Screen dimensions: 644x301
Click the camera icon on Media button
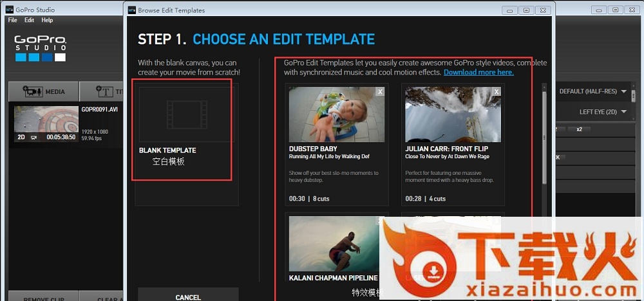32,92
